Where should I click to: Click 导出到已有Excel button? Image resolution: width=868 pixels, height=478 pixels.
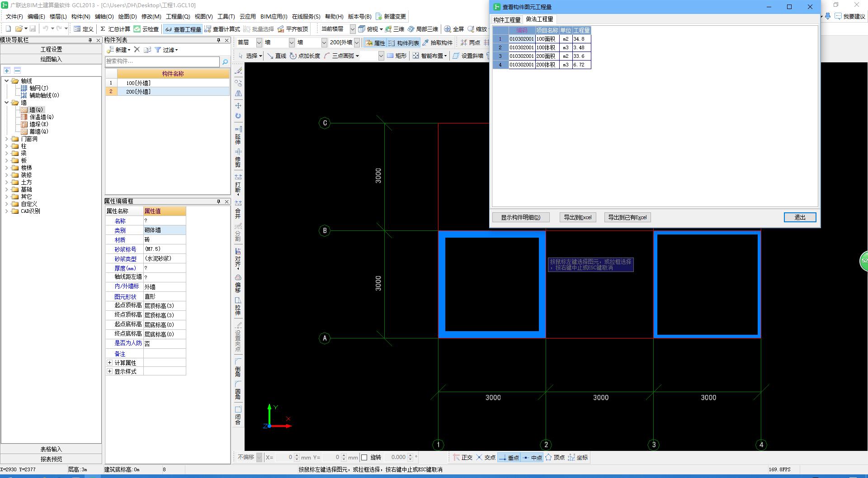627,217
